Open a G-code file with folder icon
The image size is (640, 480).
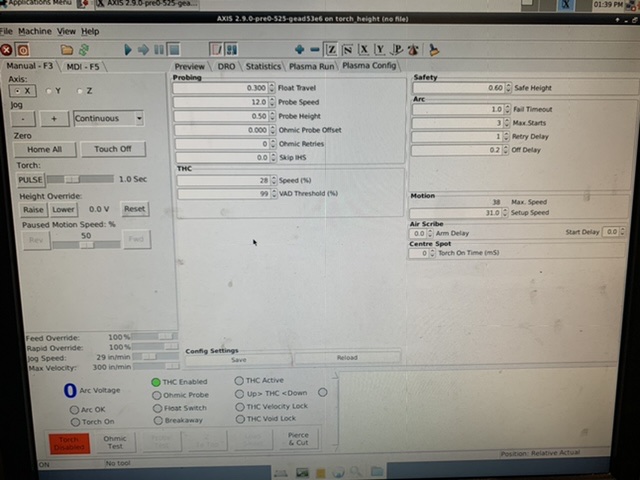coord(66,48)
